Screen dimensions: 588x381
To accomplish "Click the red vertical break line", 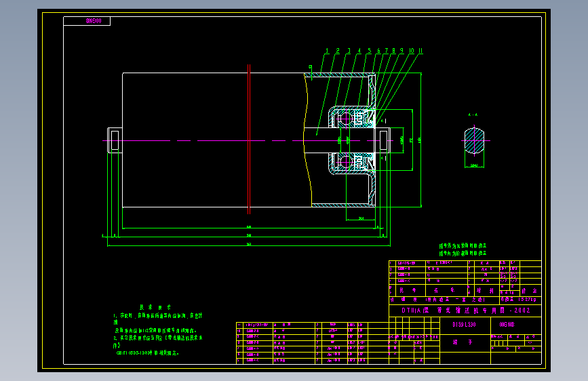I will tap(249, 139).
